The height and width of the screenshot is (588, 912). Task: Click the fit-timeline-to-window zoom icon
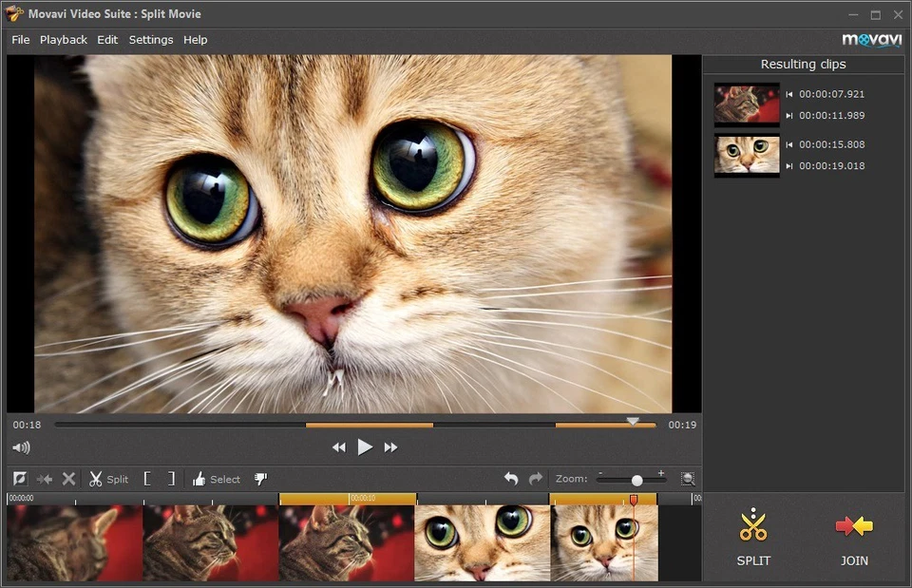(687, 479)
